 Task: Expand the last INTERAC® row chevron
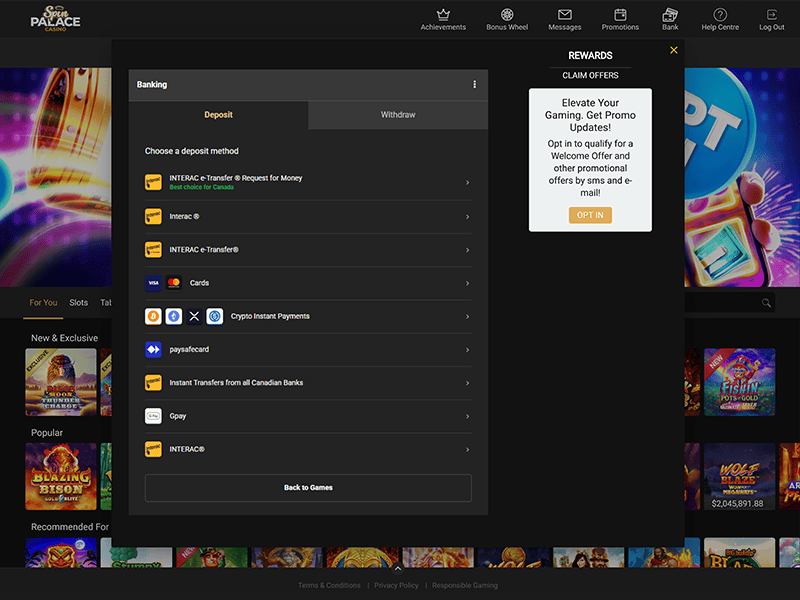click(467, 449)
